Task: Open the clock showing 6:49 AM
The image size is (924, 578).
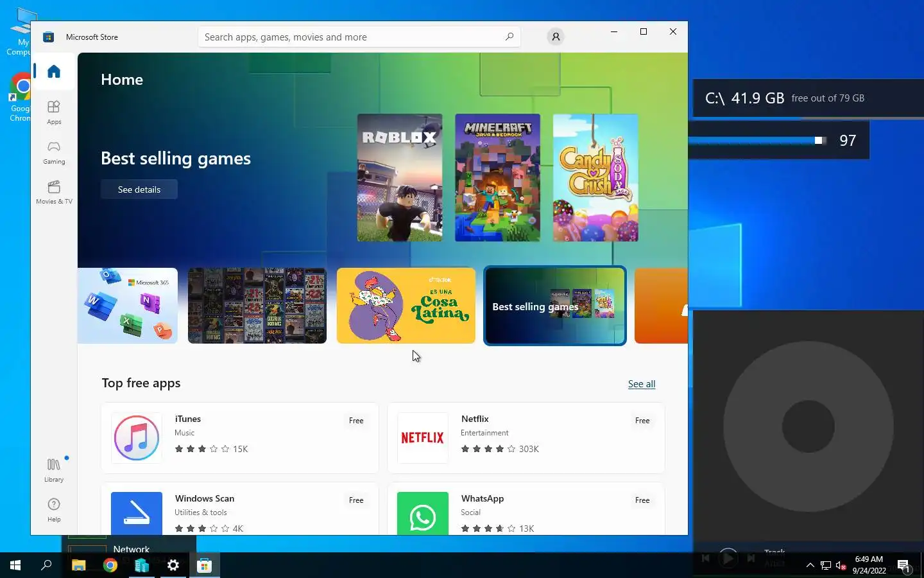Action: (x=869, y=565)
